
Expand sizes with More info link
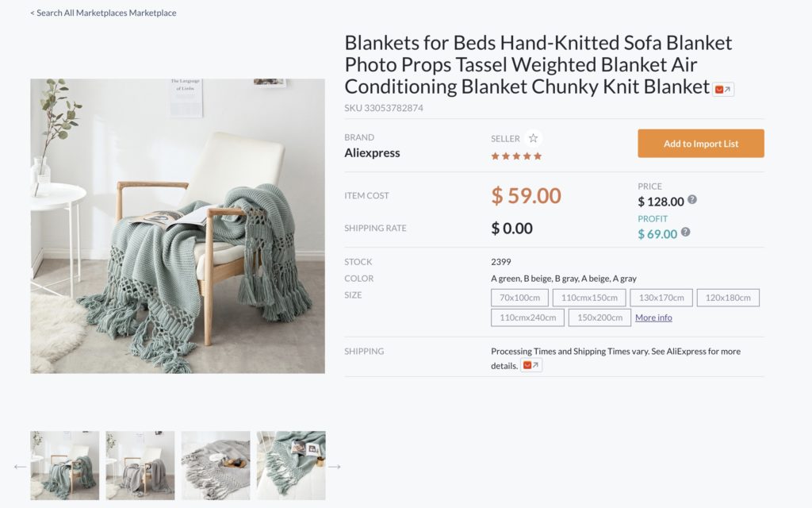(x=653, y=317)
